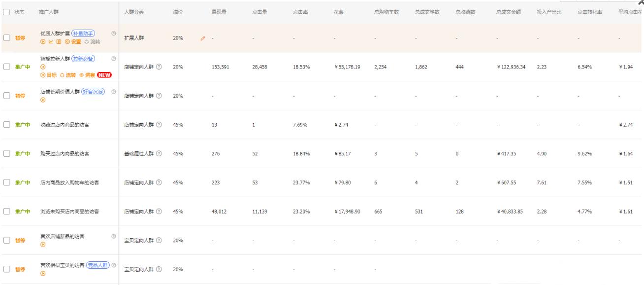Click the help icon beside 好客沉淀 tag
Screen dimensions: 644x285
point(114,92)
